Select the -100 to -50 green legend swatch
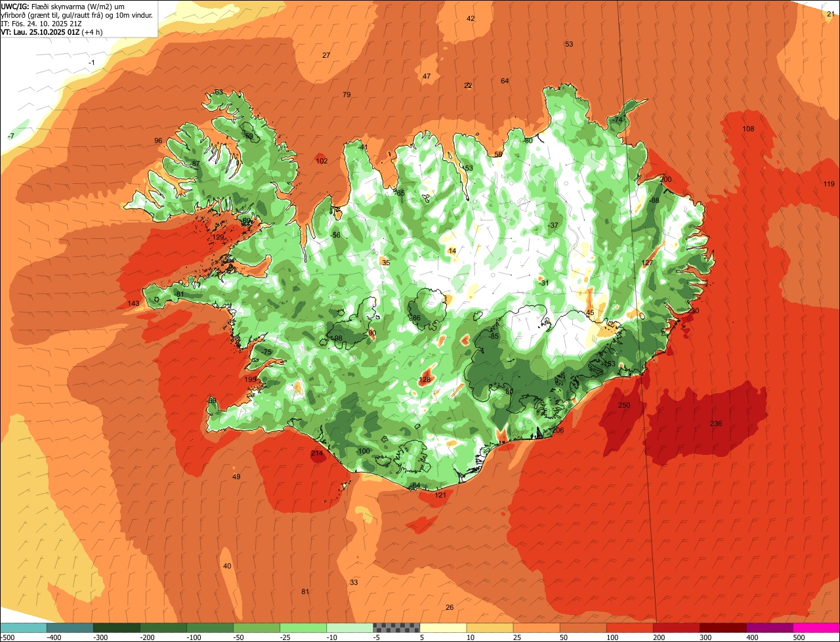840x642 pixels. [x=209, y=628]
